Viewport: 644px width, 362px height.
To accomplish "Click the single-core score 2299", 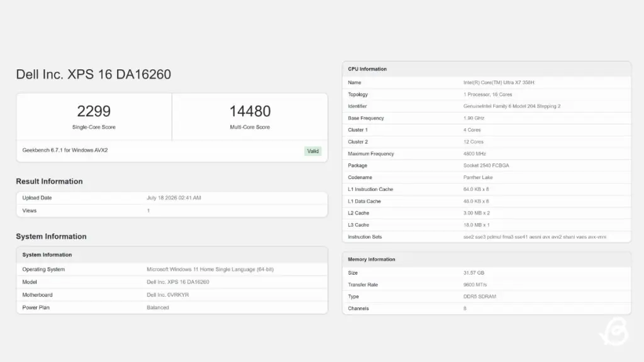I will (94, 111).
